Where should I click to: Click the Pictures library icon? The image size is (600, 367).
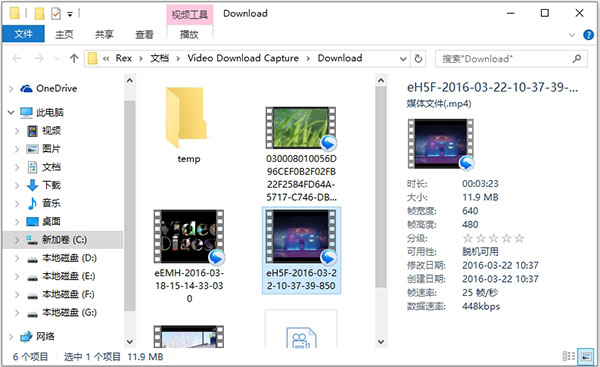coord(33,149)
